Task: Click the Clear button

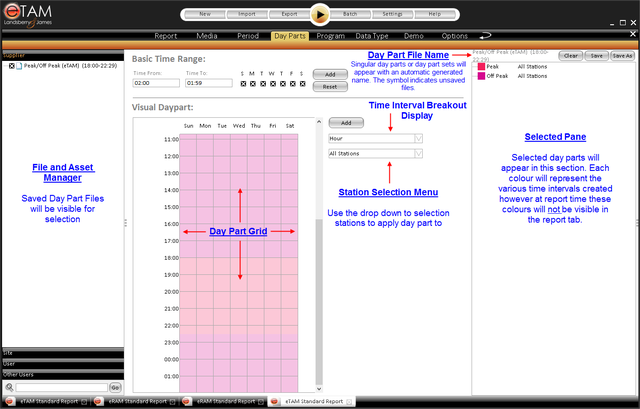Action: [x=571, y=56]
